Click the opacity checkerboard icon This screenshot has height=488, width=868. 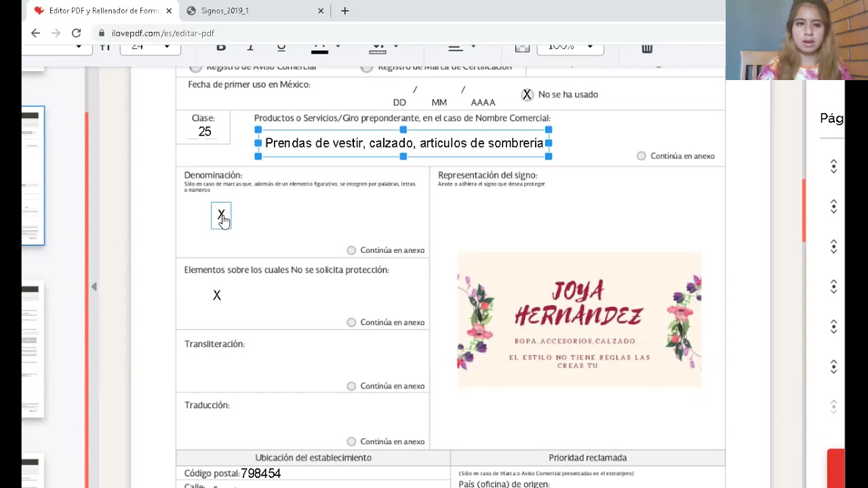coord(522,47)
